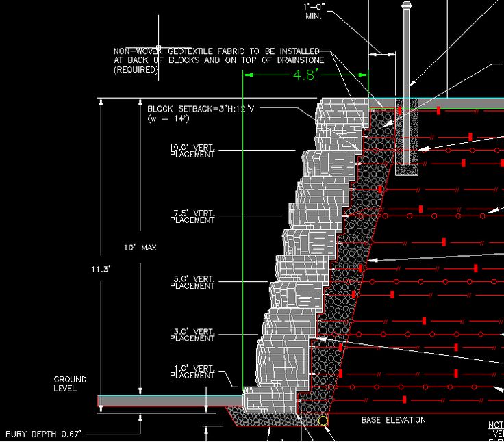Click the 7.5' VERT. PLACEMENT label

tap(192, 216)
